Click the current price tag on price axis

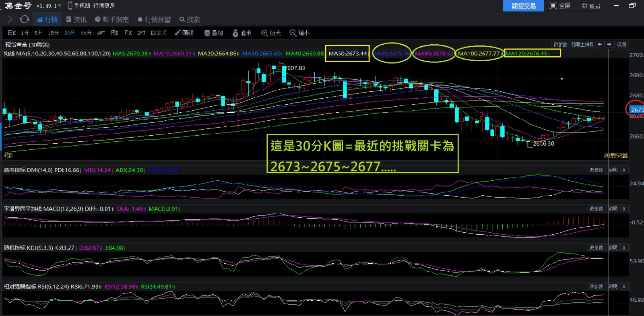pos(637,109)
